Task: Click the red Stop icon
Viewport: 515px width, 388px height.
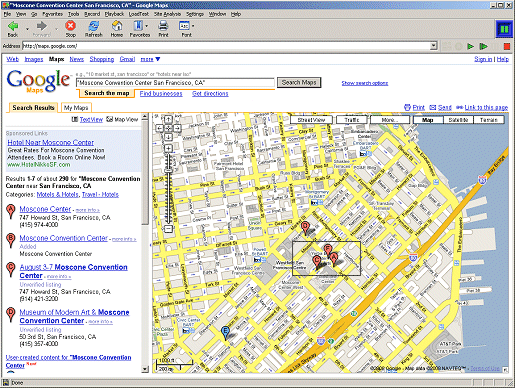Action: pyautogui.click(x=70, y=26)
